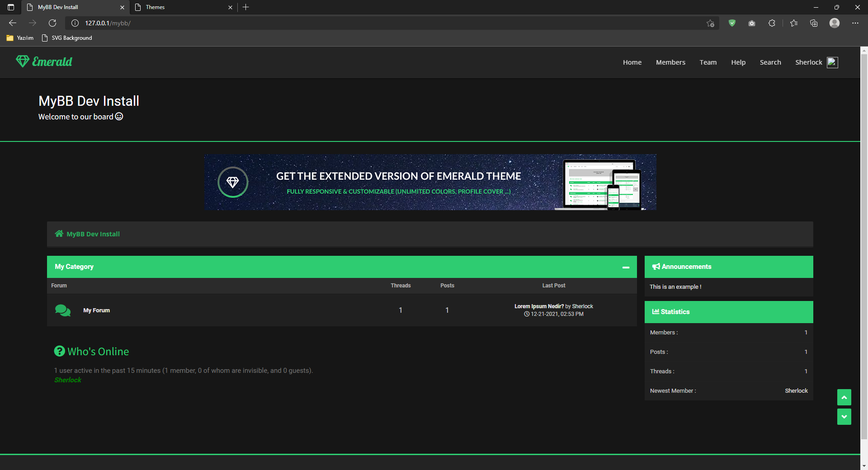Viewport: 868px width, 470px height.
Task: Open the SVG Background bookmark
Action: [x=67, y=38]
